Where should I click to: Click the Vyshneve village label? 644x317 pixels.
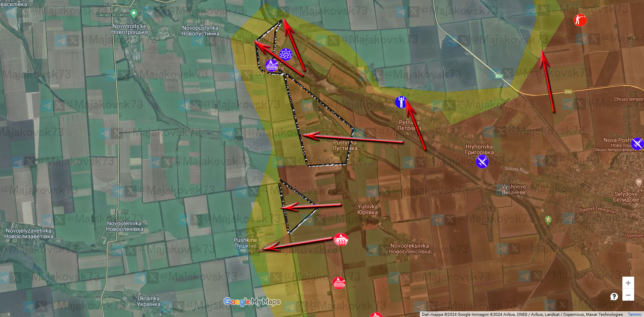[514, 189]
